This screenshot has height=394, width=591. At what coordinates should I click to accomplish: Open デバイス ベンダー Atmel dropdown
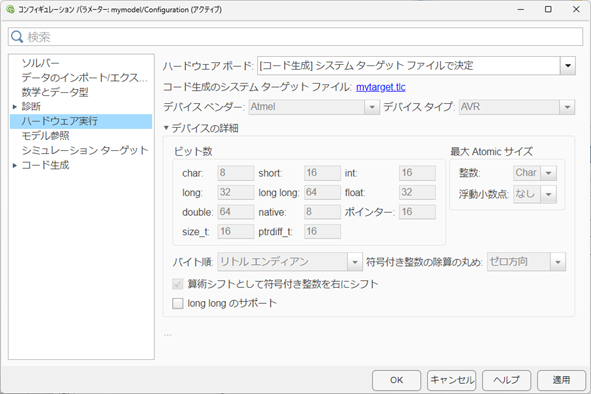pos(372,107)
